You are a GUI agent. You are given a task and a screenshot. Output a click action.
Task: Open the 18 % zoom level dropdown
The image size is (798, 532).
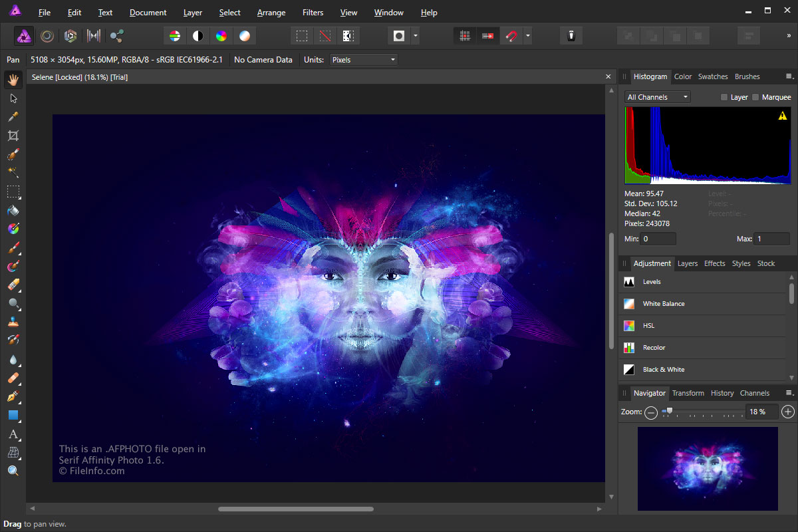(x=761, y=412)
